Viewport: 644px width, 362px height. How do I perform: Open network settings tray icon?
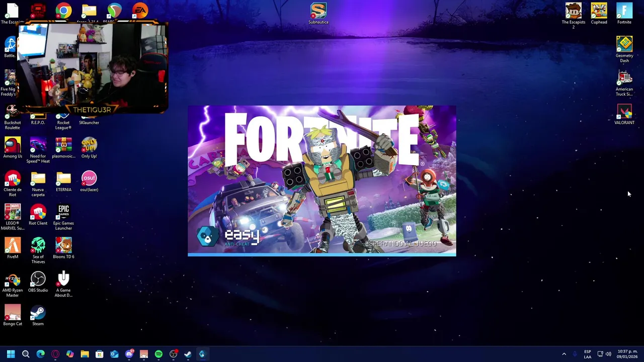pyautogui.click(x=600, y=354)
